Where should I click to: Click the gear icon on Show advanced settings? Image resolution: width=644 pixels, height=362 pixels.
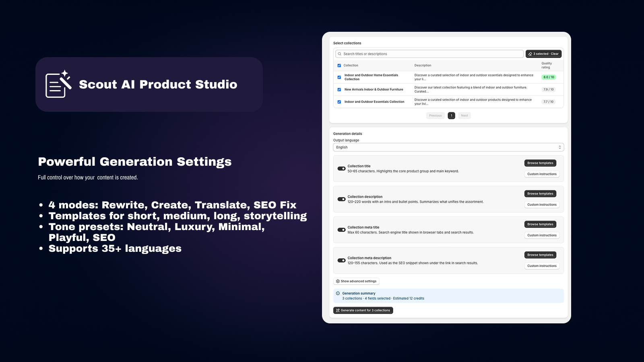(338, 281)
